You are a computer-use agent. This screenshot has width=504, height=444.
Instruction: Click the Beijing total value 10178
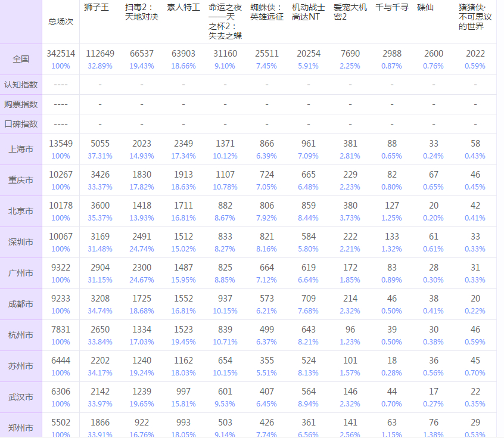click(x=61, y=206)
